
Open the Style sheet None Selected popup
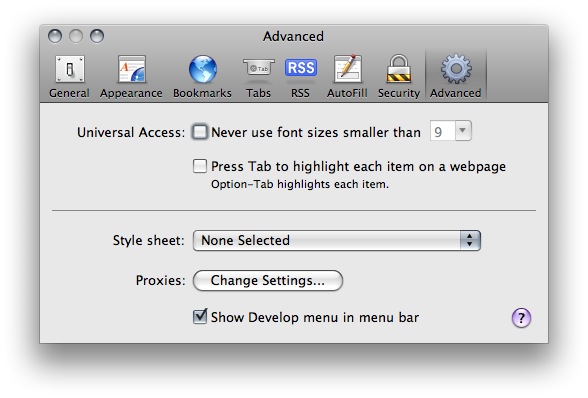tap(336, 240)
